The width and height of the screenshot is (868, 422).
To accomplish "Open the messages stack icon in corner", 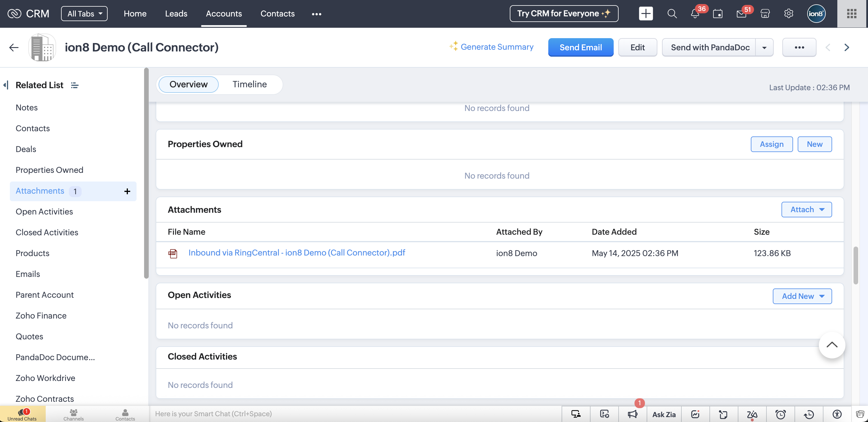I will pyautogui.click(x=860, y=414).
